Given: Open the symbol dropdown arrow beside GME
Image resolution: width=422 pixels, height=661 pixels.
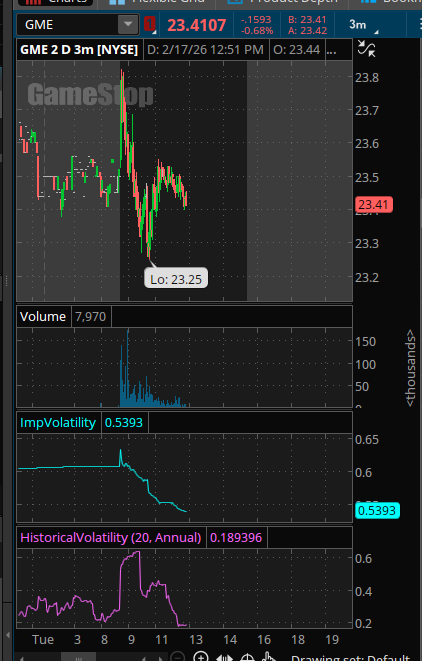Looking at the screenshot, I should point(128,25).
